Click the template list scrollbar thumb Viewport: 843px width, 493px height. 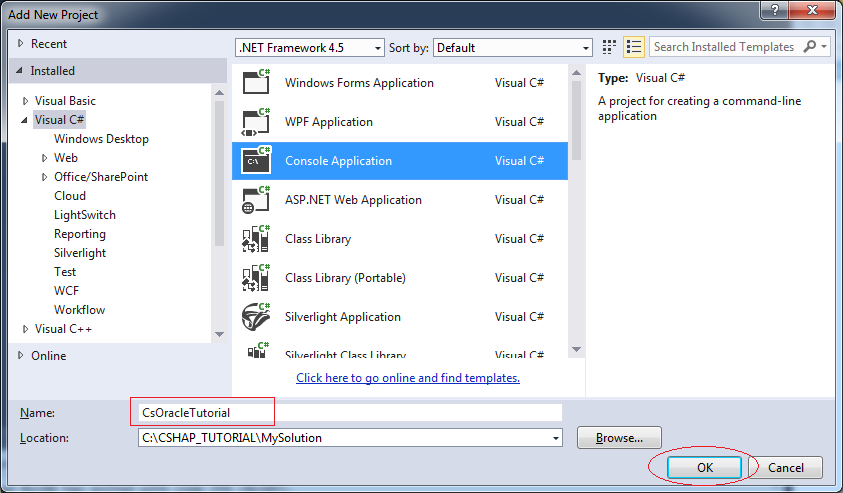[x=576, y=120]
